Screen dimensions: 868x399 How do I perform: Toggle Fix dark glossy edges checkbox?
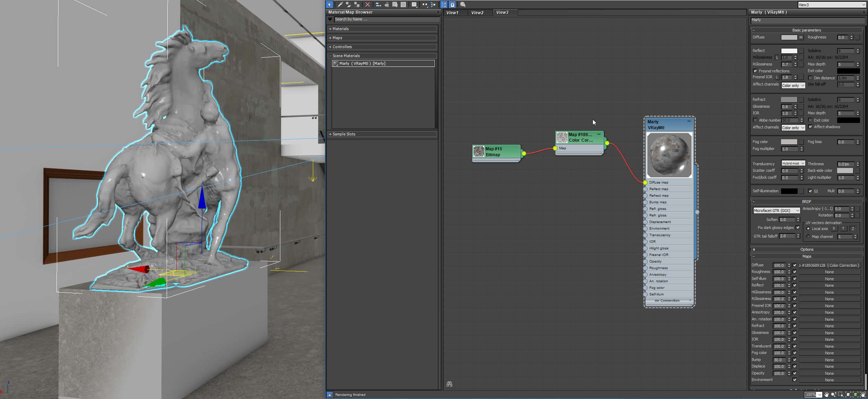tap(798, 228)
